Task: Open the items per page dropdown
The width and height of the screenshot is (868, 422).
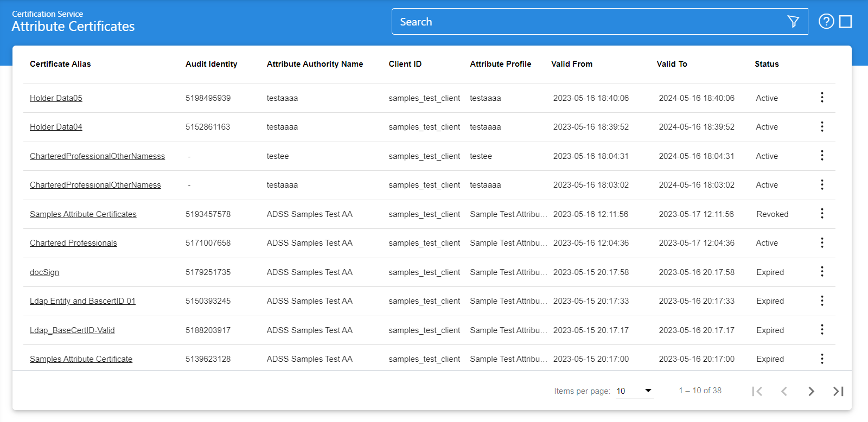Action: 635,391
